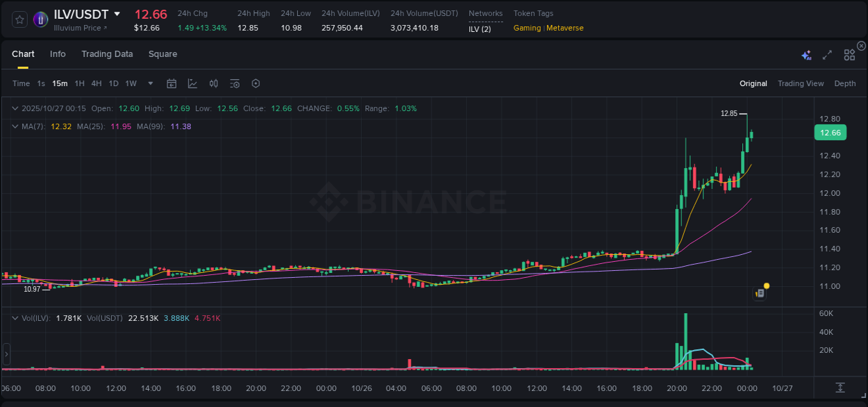
Task: Open the indicator list settings icon
Action: click(235, 83)
